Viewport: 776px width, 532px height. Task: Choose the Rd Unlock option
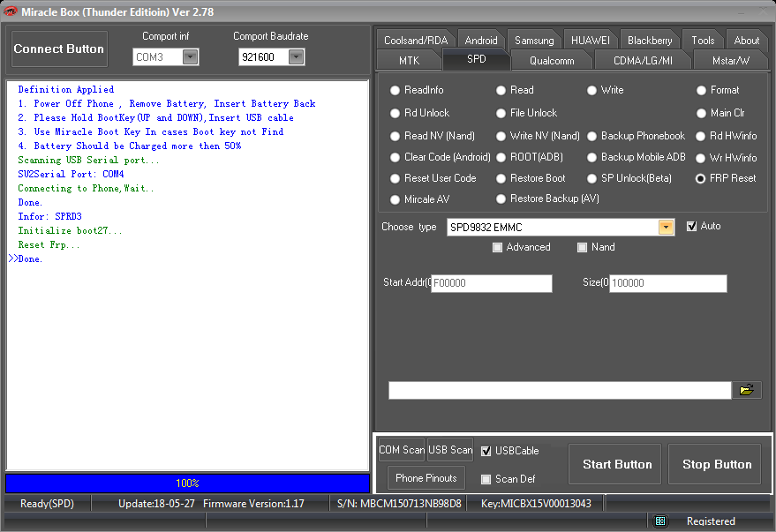tap(395, 113)
